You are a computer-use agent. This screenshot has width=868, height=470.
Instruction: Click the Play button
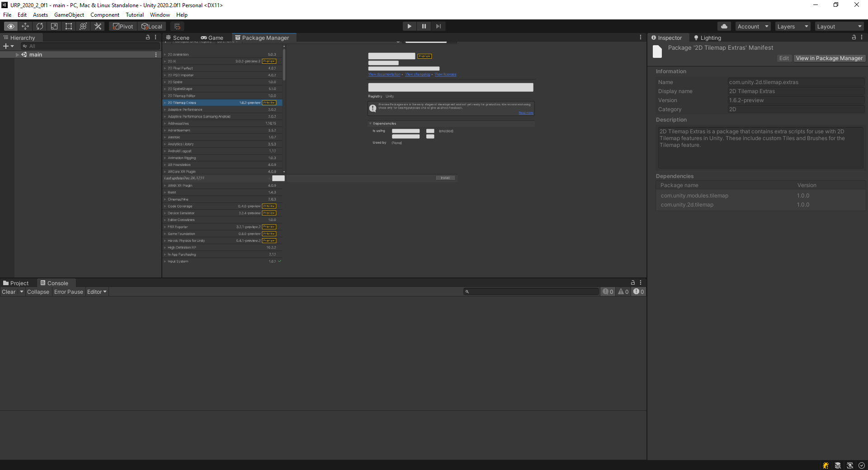(x=410, y=26)
